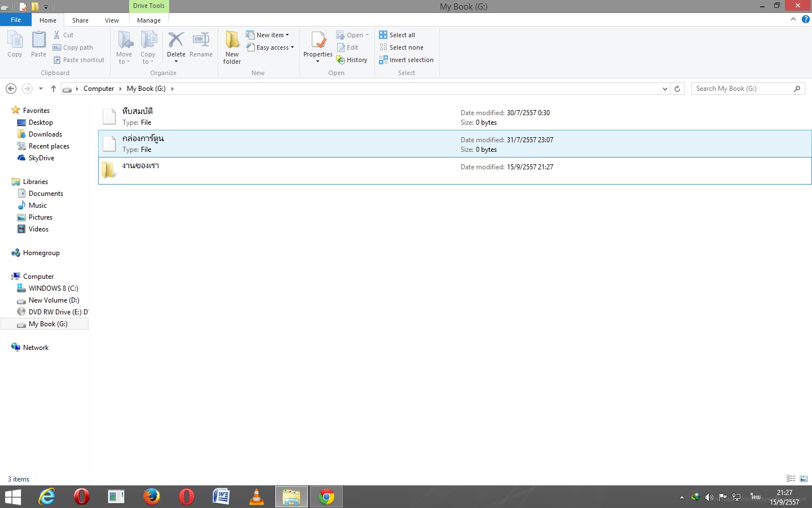Click Paste shortcut in the ribbon
812x508 pixels.
(79, 60)
